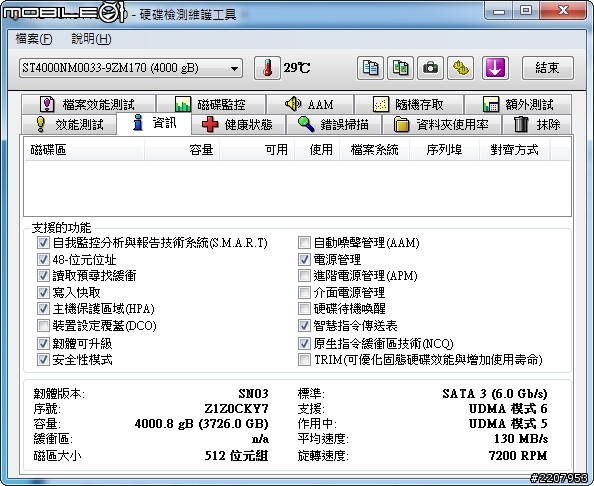The image size is (594, 486).
Task: Click the serial number Z1Z0CKY7
Action: (236, 409)
